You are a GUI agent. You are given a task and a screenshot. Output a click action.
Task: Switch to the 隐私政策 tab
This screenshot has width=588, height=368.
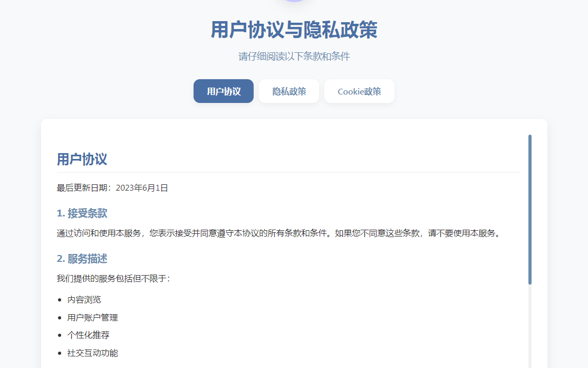288,91
